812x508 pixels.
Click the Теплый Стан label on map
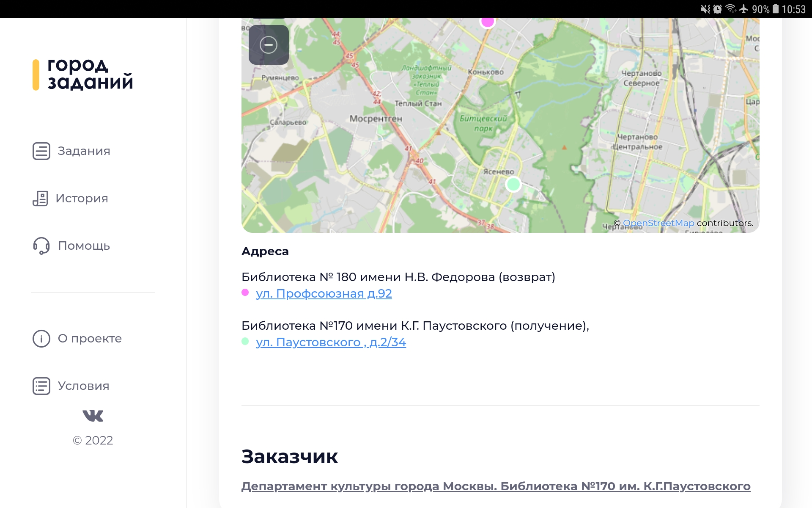(x=418, y=103)
